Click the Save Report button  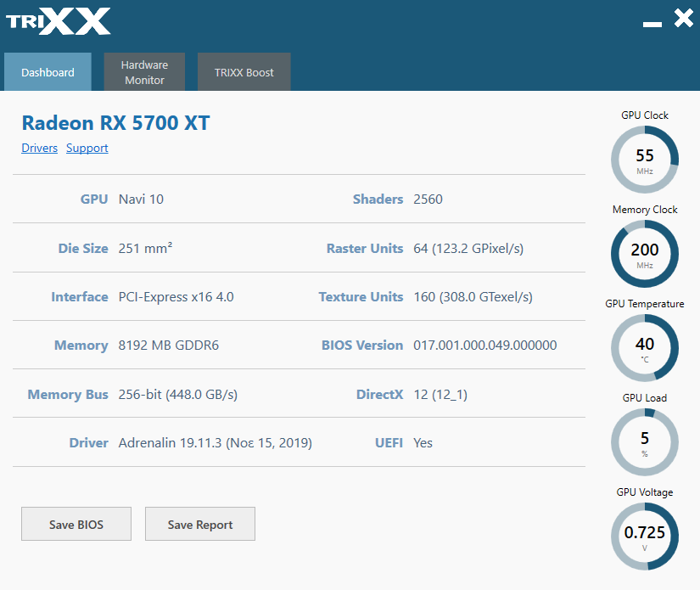199,525
